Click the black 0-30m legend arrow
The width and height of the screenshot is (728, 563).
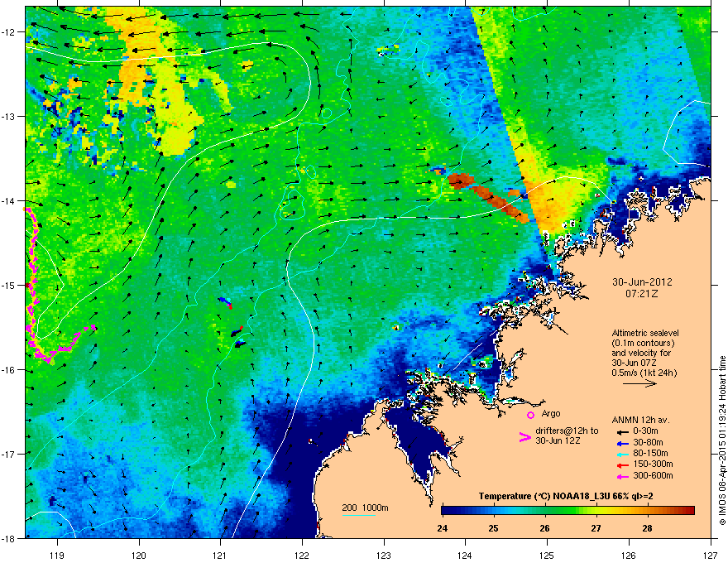[x=623, y=432]
